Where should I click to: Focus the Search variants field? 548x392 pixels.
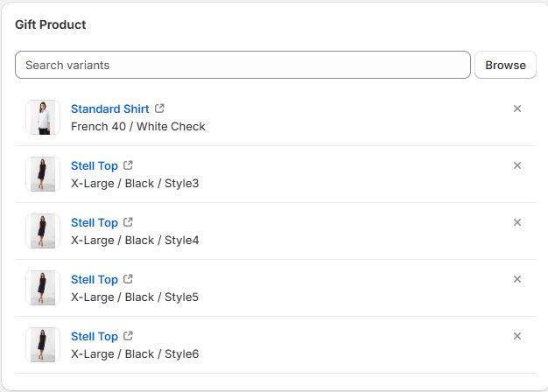242,65
